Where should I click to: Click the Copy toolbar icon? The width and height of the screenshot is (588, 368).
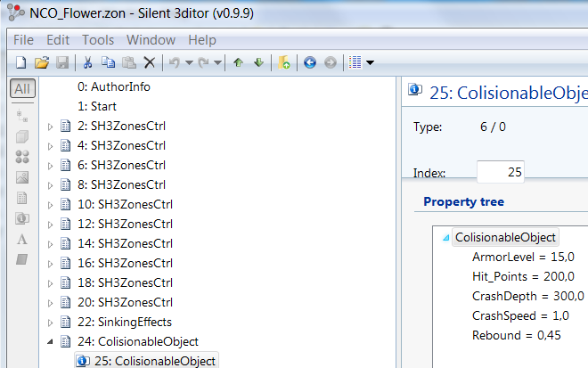(108, 62)
